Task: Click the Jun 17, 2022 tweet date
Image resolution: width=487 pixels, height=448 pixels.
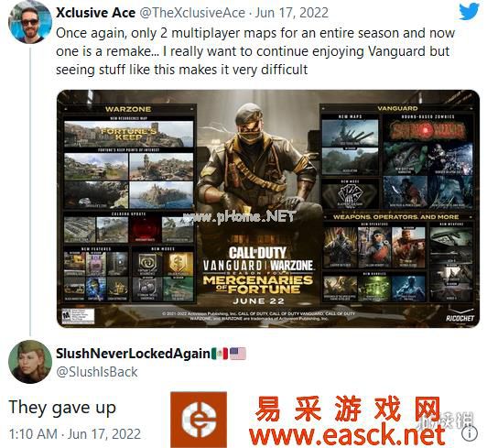Action: coord(292,13)
